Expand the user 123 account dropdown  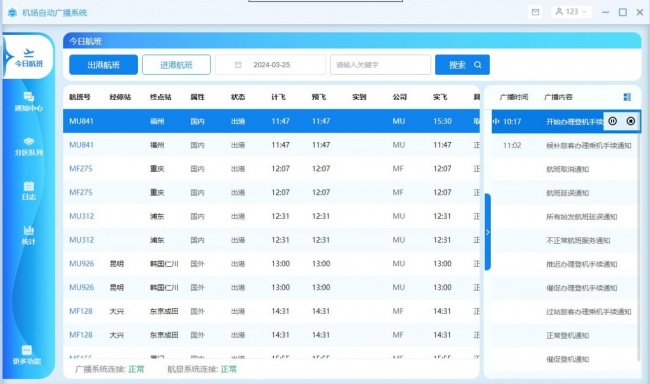571,12
